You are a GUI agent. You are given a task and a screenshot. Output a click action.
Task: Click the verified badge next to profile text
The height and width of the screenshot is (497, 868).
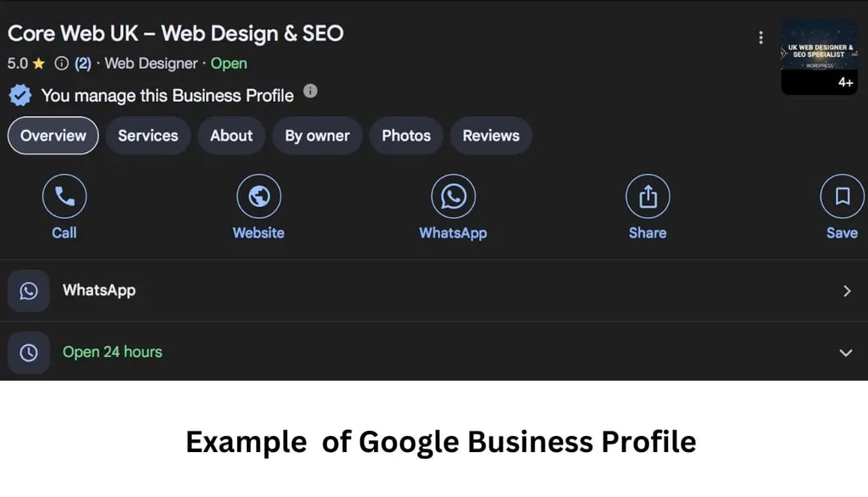coord(19,95)
